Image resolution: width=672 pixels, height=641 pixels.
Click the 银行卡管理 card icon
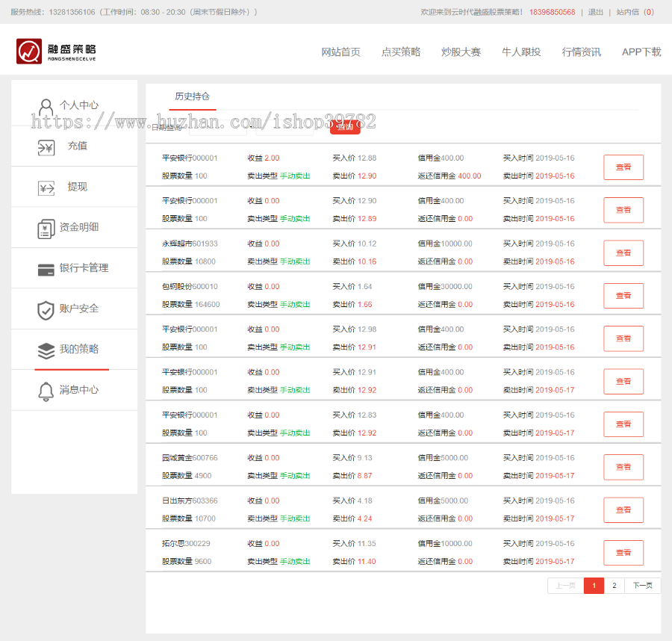pyautogui.click(x=46, y=269)
